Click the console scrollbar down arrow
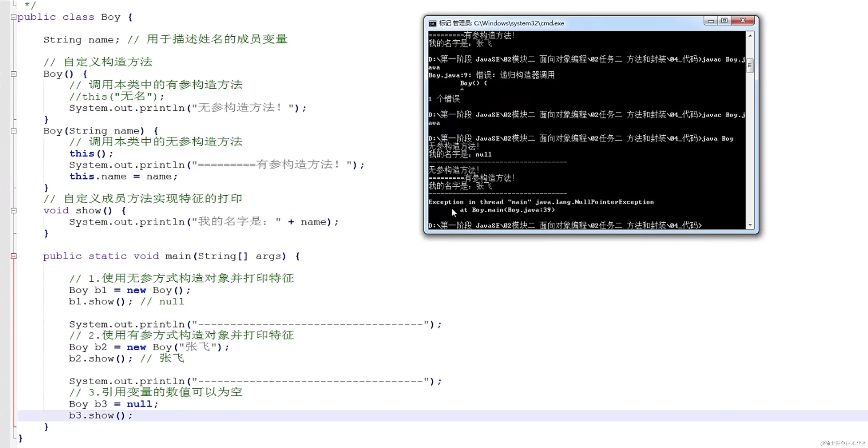 750,225
